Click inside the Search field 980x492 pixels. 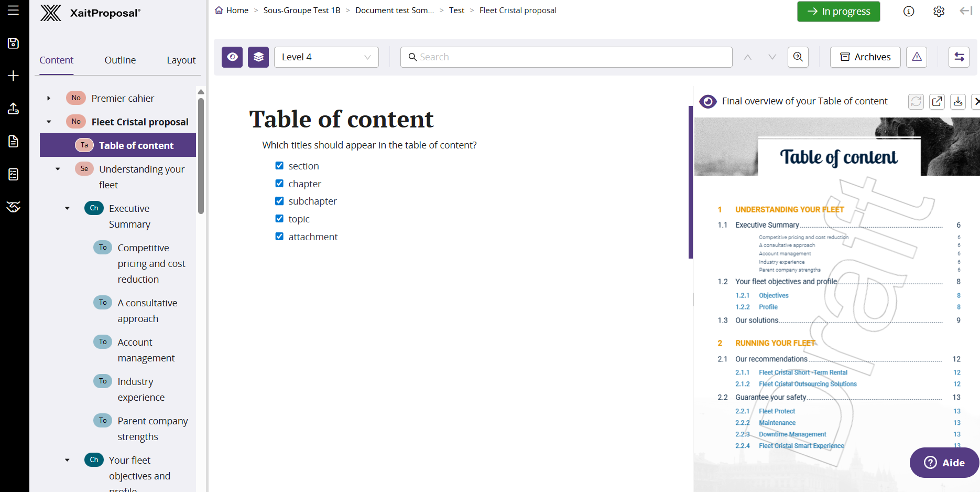coord(566,57)
